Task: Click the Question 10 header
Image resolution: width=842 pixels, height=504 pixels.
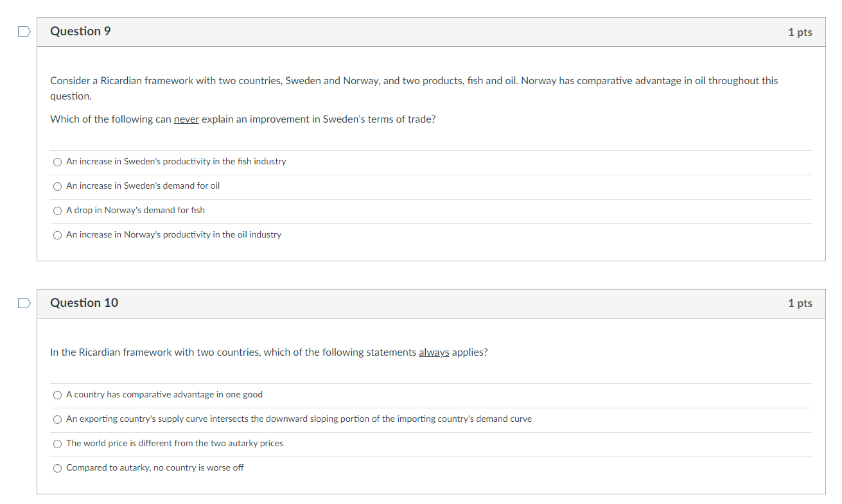Action: (84, 302)
